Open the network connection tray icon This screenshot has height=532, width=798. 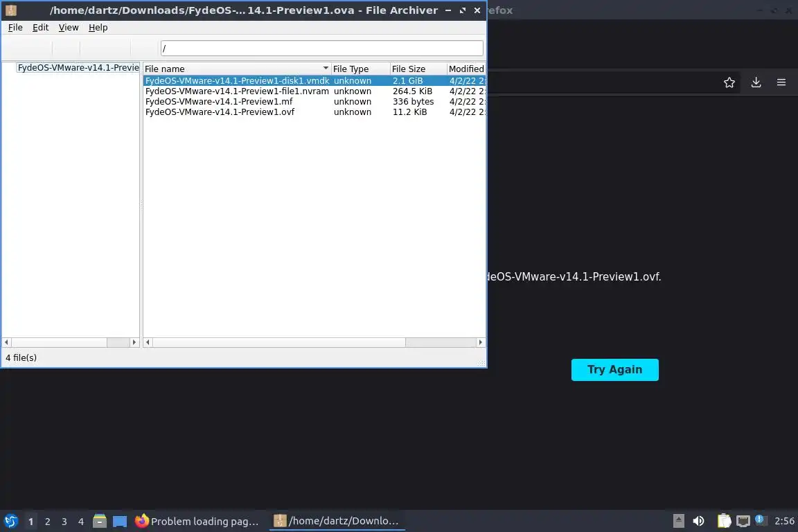click(x=743, y=521)
